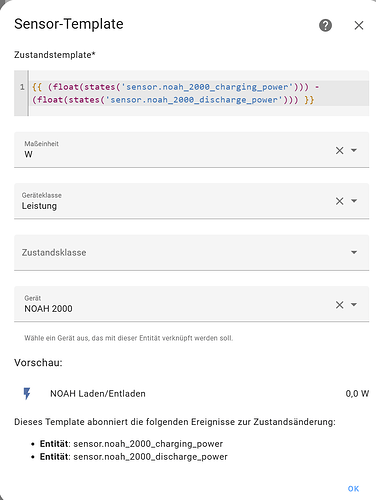Viewport: 376px width, 500px height.
Task: Close the Sensor-Template dialog
Action: point(359,25)
